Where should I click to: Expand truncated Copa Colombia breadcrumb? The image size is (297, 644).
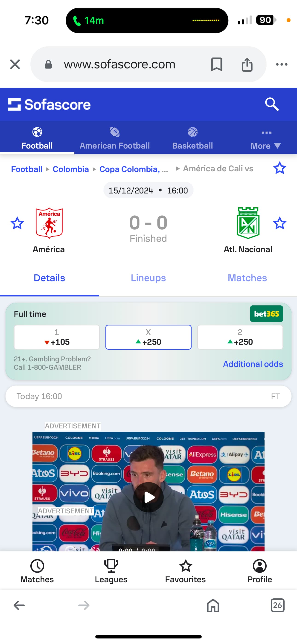coord(134,169)
